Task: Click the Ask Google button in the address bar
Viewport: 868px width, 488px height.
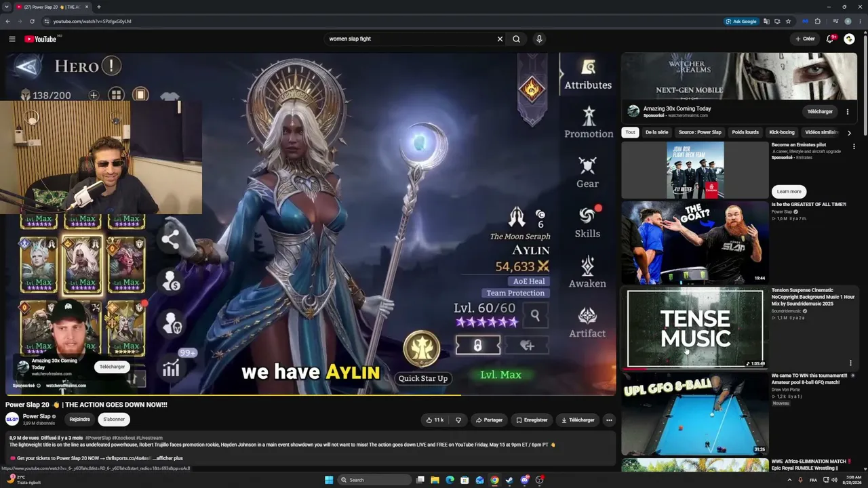Action: click(x=741, y=21)
